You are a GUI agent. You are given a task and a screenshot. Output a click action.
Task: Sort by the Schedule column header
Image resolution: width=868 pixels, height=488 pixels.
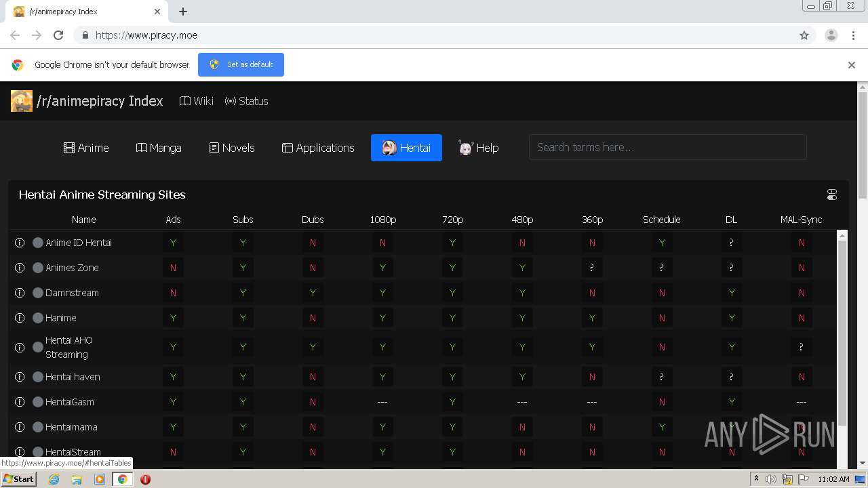click(662, 220)
